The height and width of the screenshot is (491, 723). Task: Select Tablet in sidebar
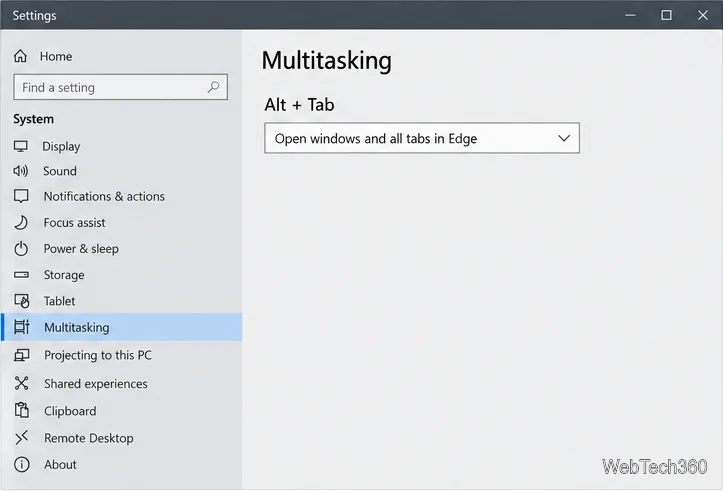click(x=59, y=301)
